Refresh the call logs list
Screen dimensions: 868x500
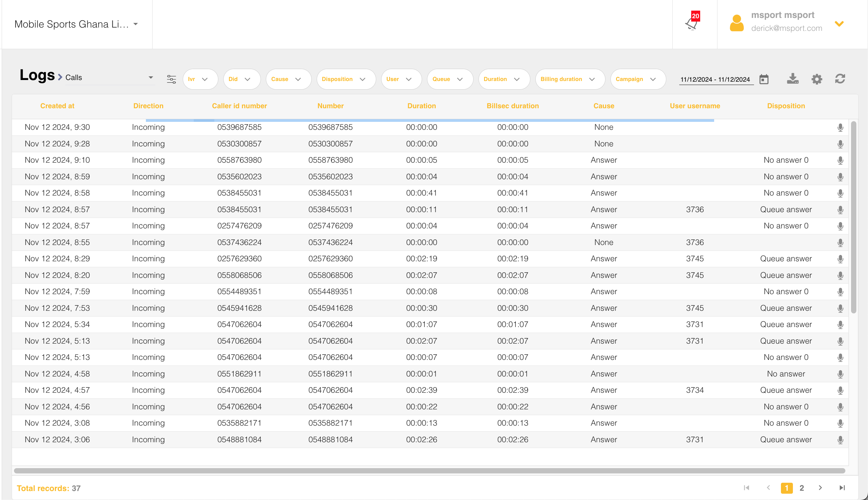pyautogui.click(x=840, y=79)
